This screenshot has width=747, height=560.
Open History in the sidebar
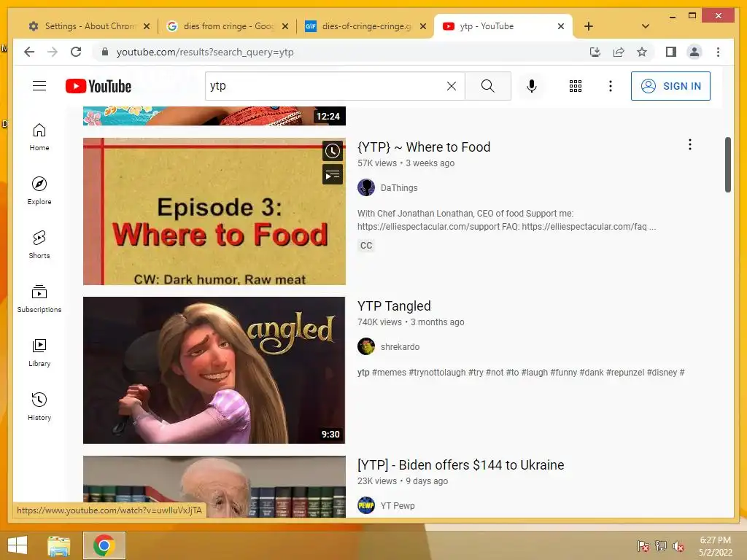(x=39, y=406)
